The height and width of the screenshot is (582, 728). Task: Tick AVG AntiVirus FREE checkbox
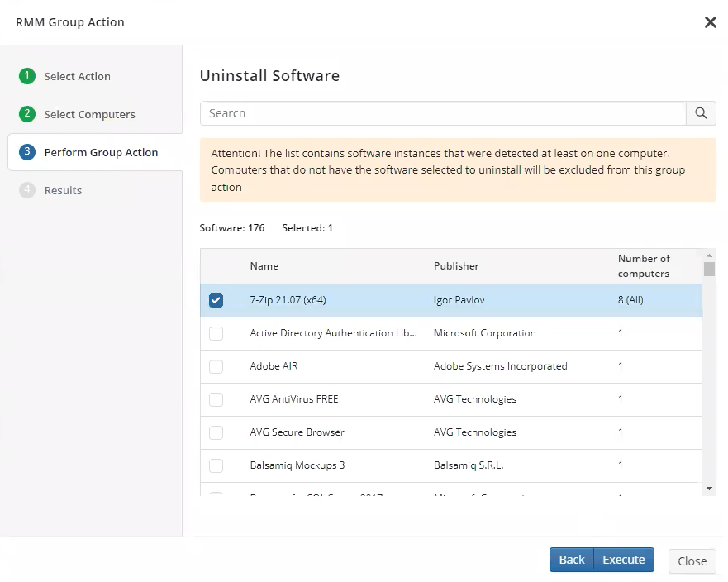[x=216, y=399]
